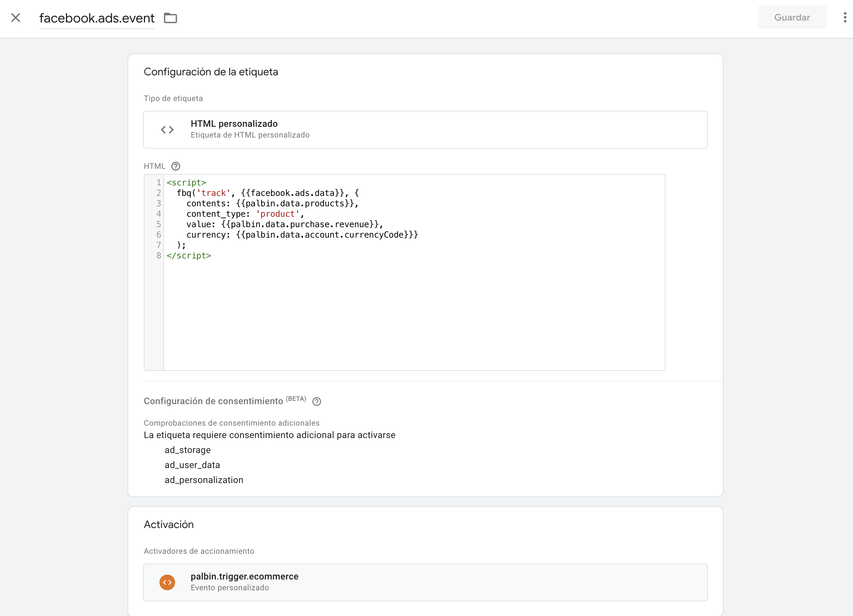Screen dimensions: 853x616
Task: Click the Activación section heading
Action: point(169,524)
